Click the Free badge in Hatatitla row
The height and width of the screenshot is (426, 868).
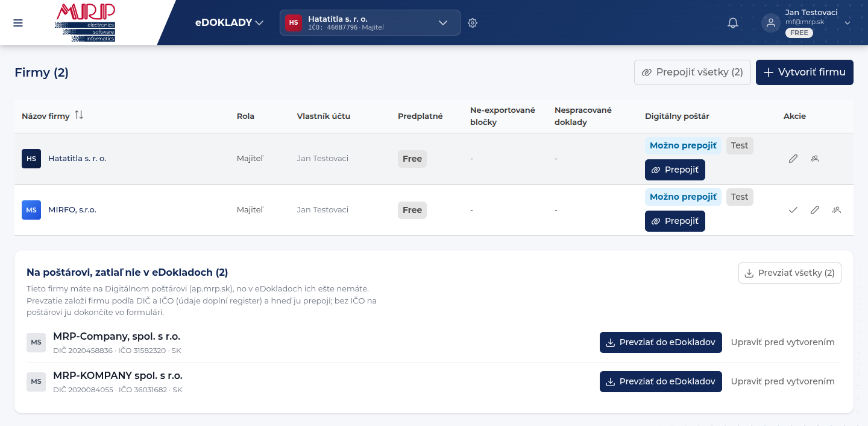pyautogui.click(x=412, y=159)
